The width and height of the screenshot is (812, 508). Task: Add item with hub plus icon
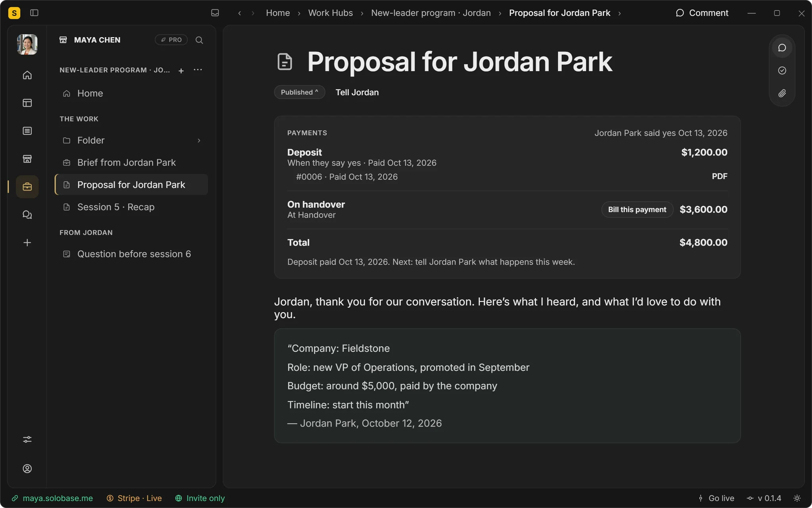(181, 71)
